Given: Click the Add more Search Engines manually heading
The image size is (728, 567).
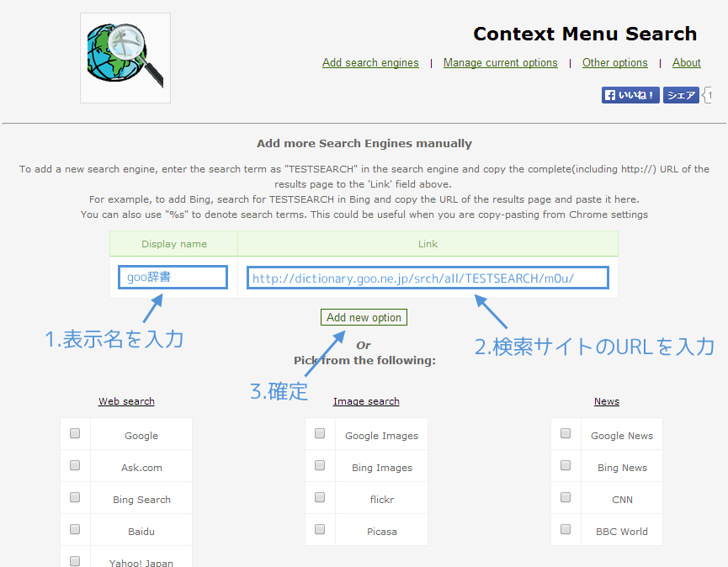Looking at the screenshot, I should [x=364, y=143].
